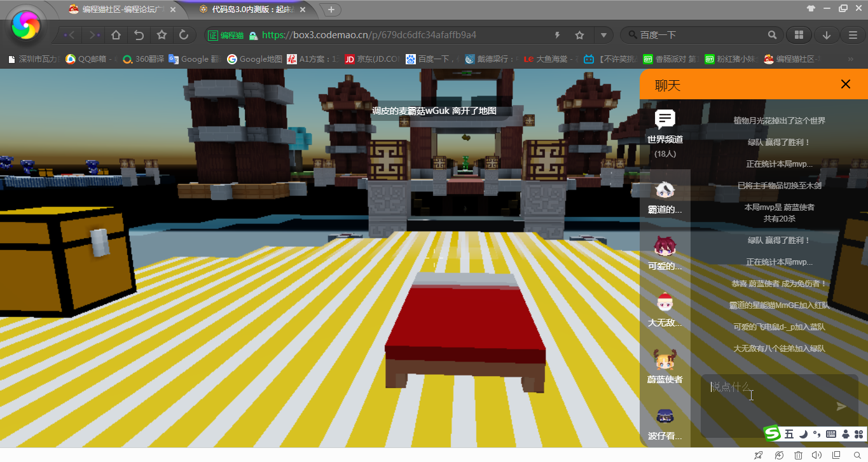
Task: Open the 不许笑挑战 bilibili bookmark
Action: (610, 59)
